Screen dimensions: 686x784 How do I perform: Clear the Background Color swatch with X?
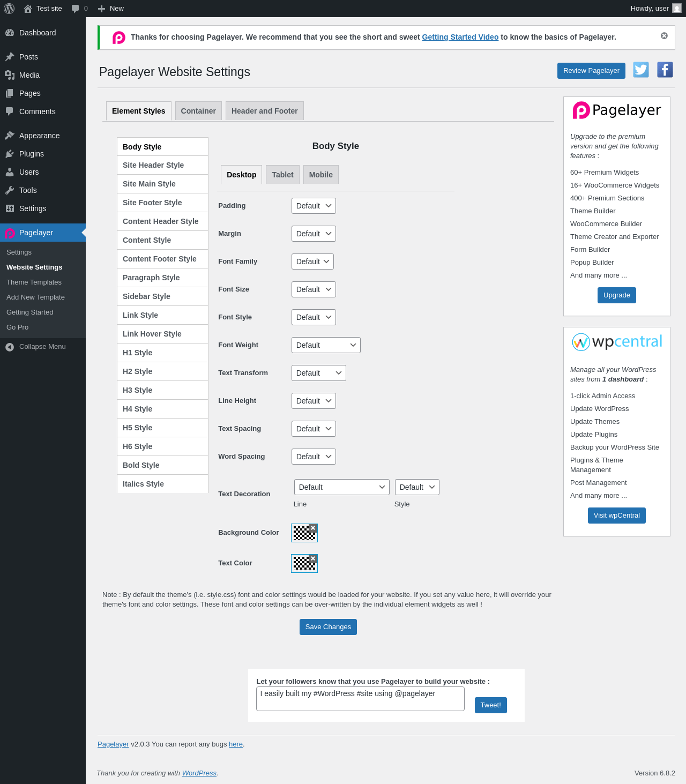click(x=313, y=528)
